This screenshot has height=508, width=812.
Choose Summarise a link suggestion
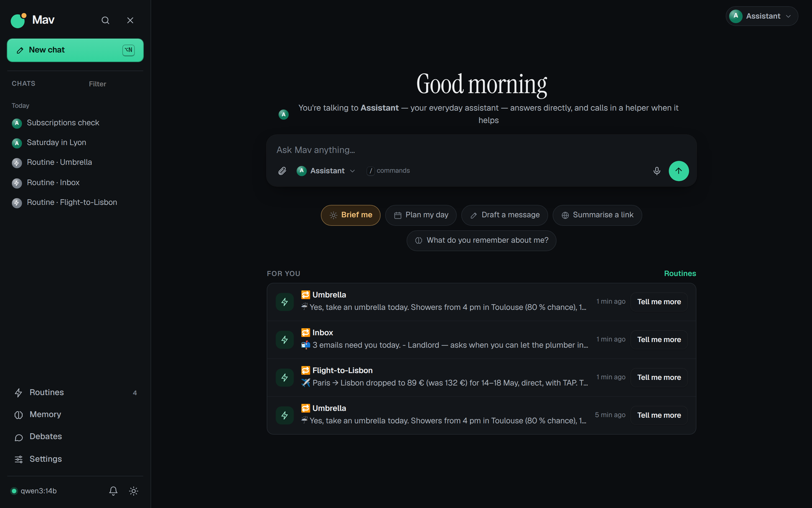[597, 215]
